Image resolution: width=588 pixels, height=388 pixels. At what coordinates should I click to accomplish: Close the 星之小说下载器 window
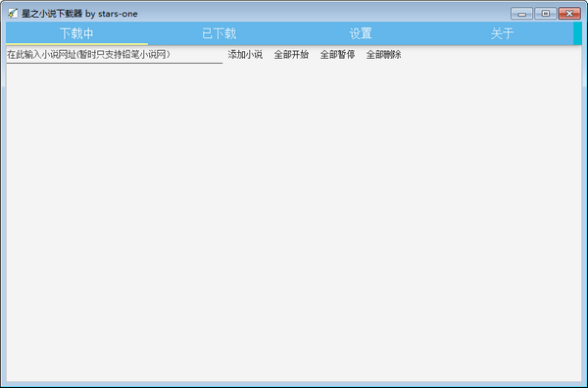(569, 14)
